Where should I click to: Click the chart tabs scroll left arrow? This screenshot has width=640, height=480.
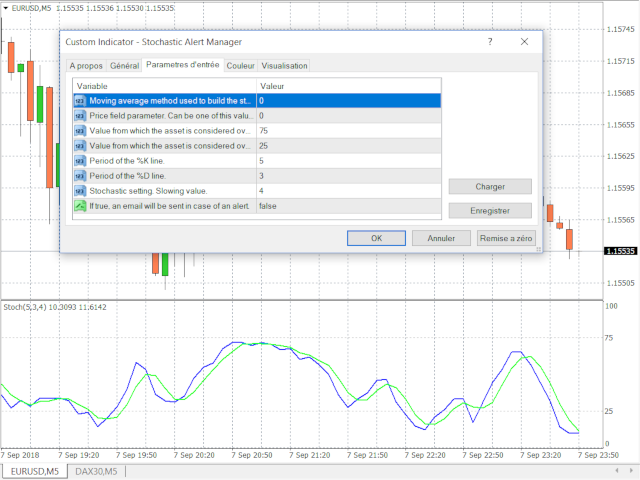pos(617,471)
